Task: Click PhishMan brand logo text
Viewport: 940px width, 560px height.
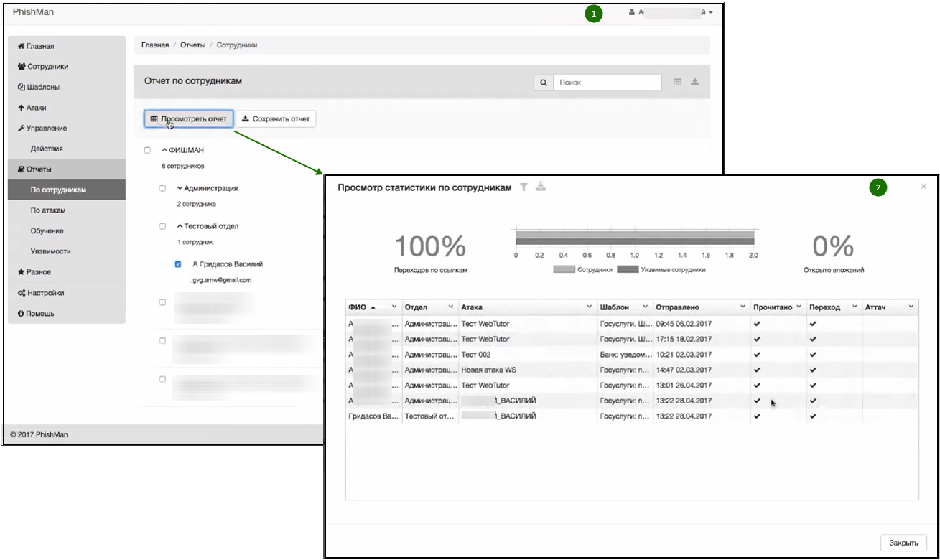Action: [33, 12]
